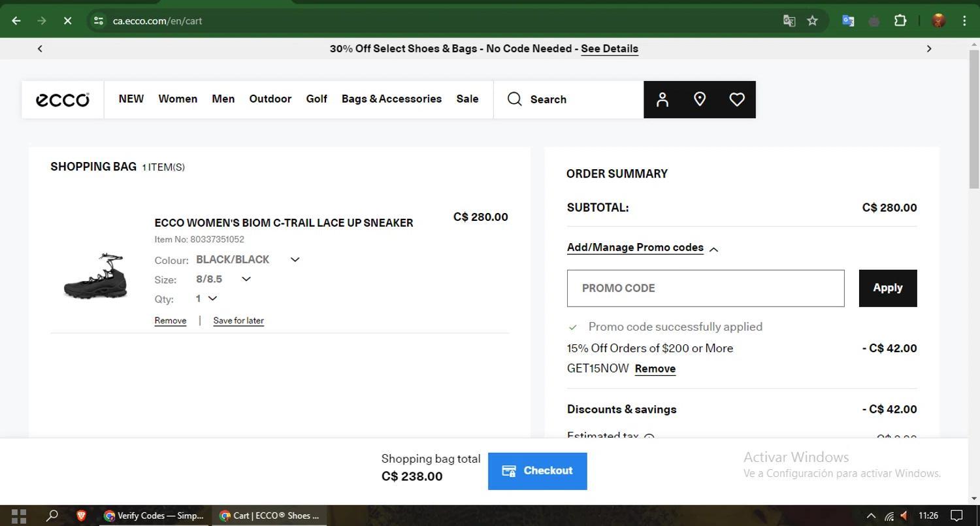Open site info icon in the address bar
The image size is (980, 526).
click(98, 21)
